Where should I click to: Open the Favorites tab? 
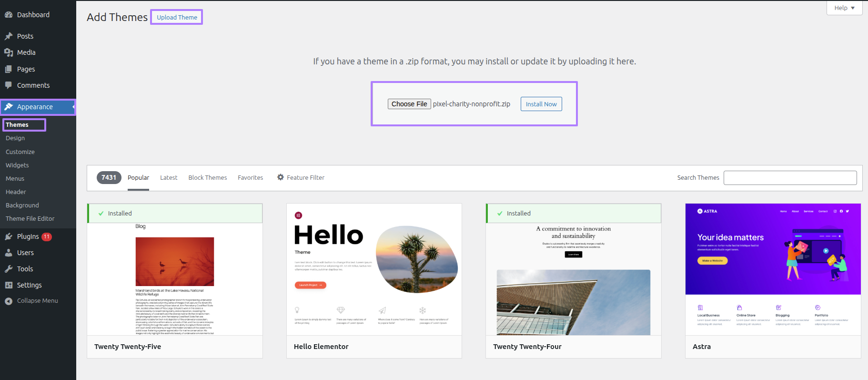coord(251,178)
